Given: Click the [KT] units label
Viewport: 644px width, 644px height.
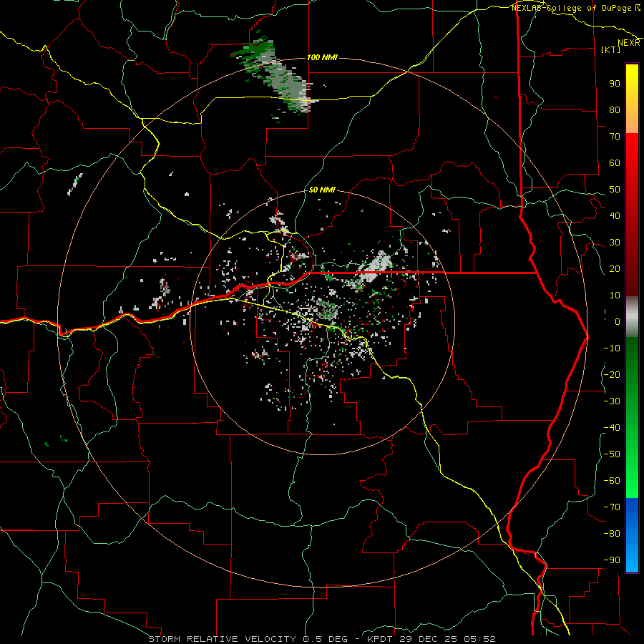Looking at the screenshot, I should 611,49.
